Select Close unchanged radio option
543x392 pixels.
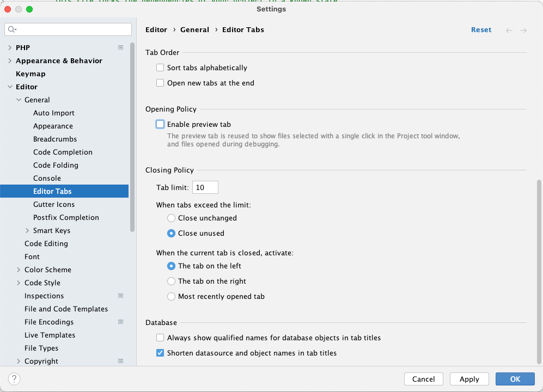click(171, 218)
